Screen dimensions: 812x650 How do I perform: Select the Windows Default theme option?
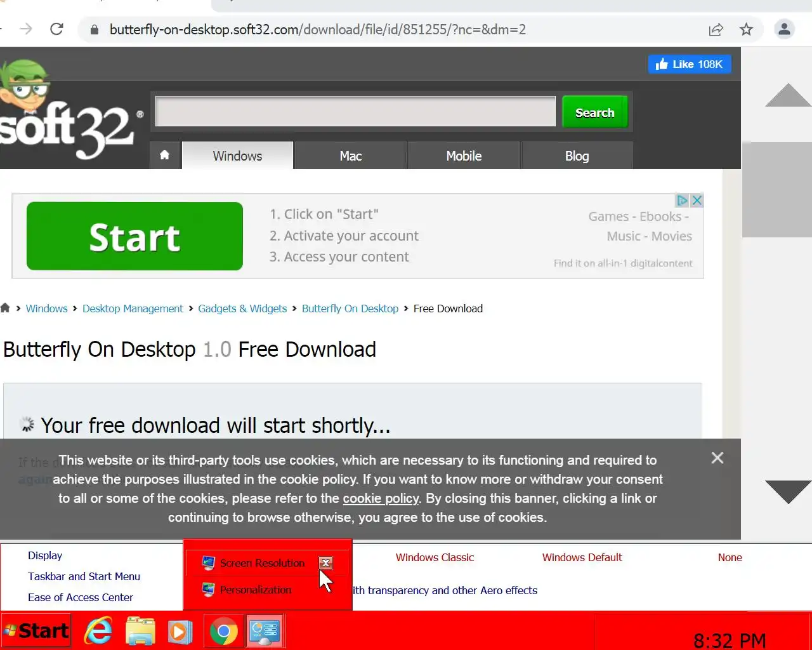(x=582, y=557)
